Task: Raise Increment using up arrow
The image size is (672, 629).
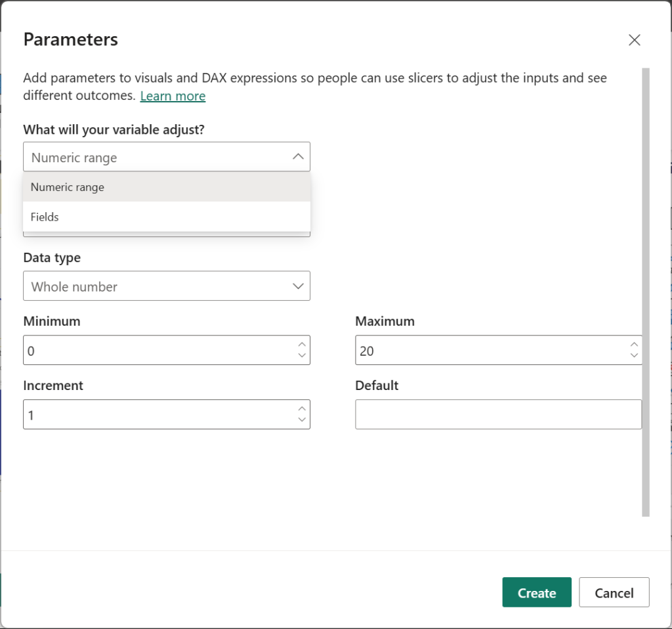Action: point(301,409)
